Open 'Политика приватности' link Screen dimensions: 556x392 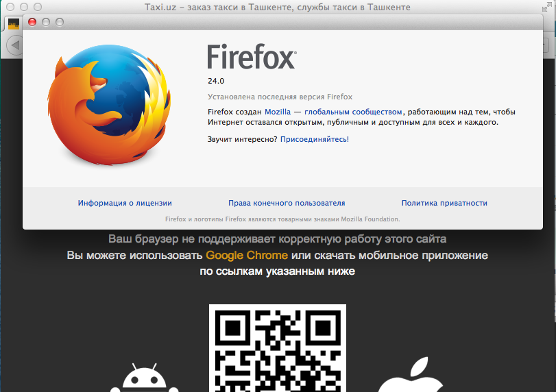(444, 203)
